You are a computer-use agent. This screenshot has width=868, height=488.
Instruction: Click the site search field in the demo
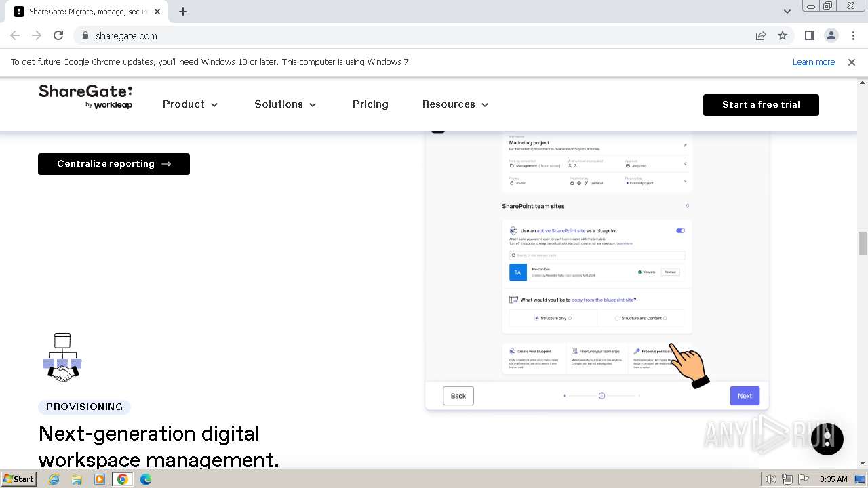tap(597, 256)
